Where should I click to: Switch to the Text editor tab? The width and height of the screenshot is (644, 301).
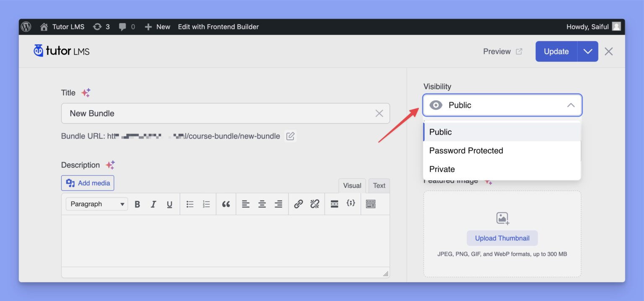pyautogui.click(x=379, y=185)
